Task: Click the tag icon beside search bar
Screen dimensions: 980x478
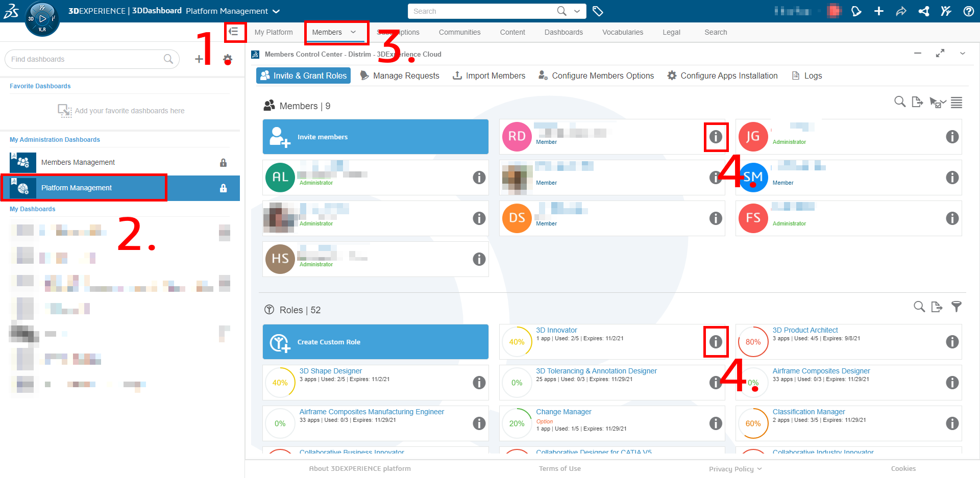Action: pyautogui.click(x=598, y=11)
